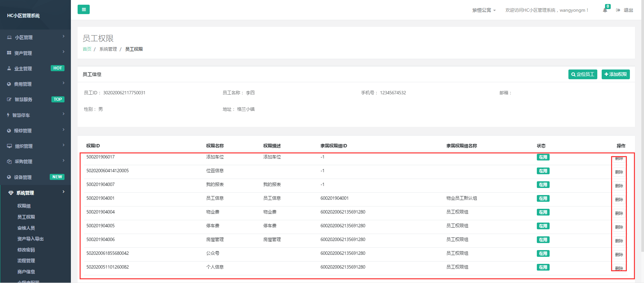
Task: Click the HC小区管理系统 logo title
Action: (x=23, y=15)
